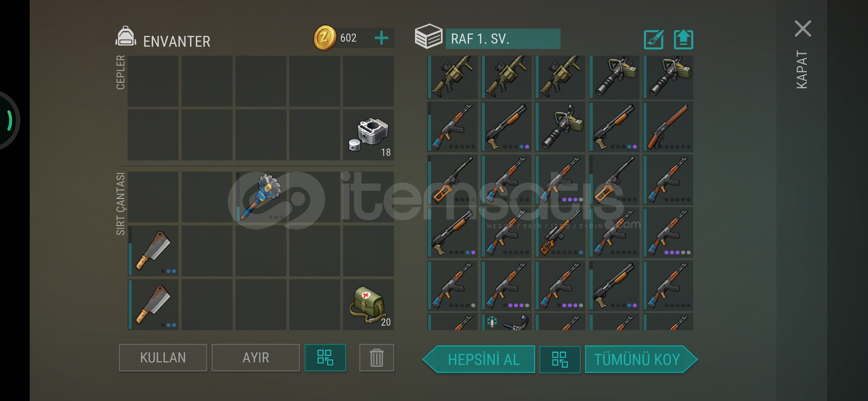Select first grenade launcher in shelf
Viewport: 868px width, 401px height.
click(x=453, y=77)
